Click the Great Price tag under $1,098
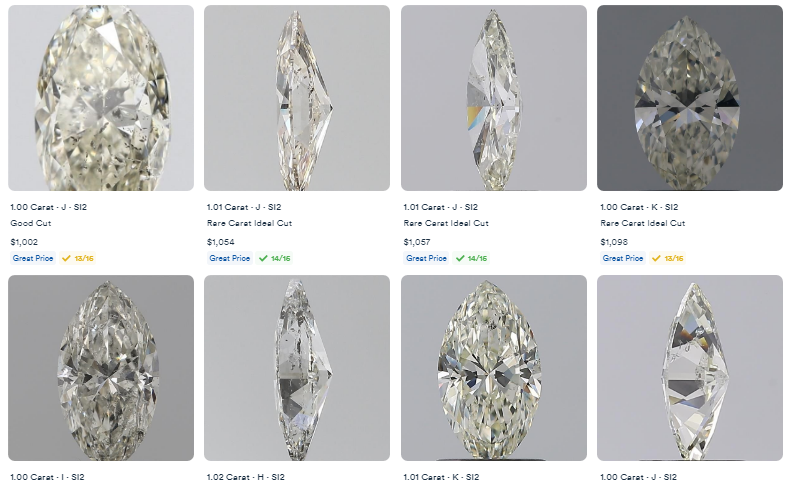Image resolution: width=787 pixels, height=482 pixels. pos(623,258)
